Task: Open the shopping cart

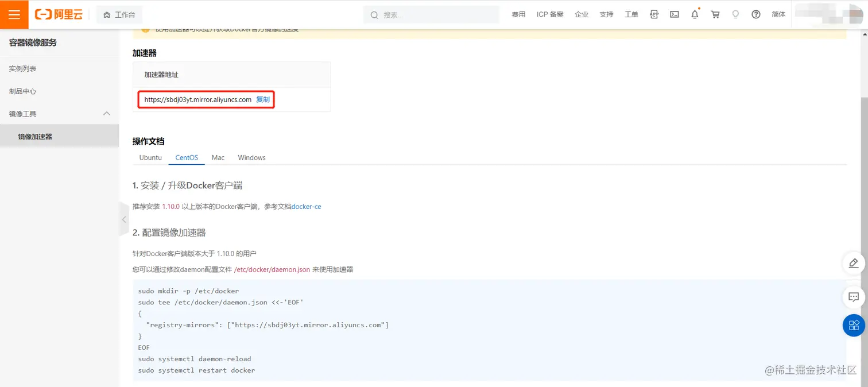Action: coord(715,15)
